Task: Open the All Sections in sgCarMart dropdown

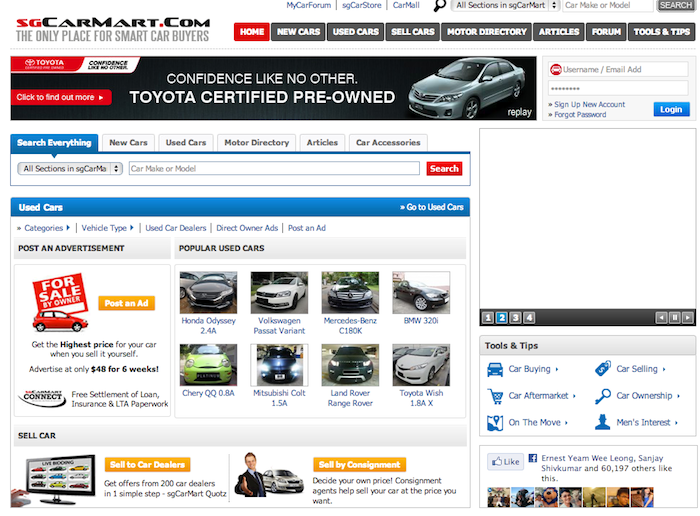Action: coord(70,169)
